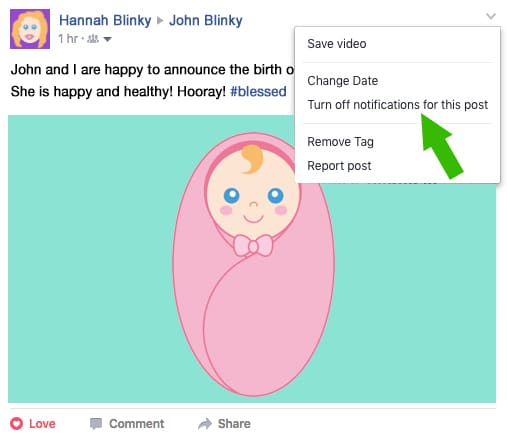507x445 pixels.
Task: Choose Change Date menu option
Action: [x=342, y=81]
